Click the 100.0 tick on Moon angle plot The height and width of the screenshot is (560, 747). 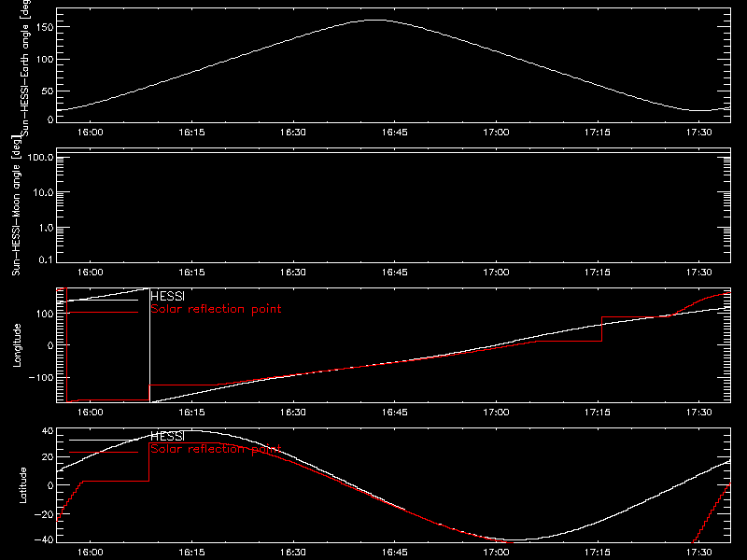[41, 158]
